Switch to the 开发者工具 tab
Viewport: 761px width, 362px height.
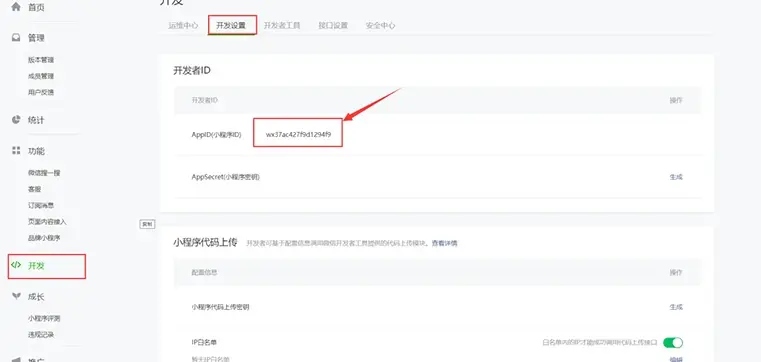[x=282, y=26]
